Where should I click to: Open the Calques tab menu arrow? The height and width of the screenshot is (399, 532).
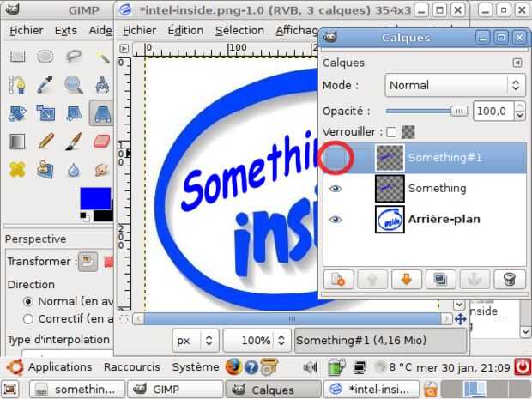(517, 63)
